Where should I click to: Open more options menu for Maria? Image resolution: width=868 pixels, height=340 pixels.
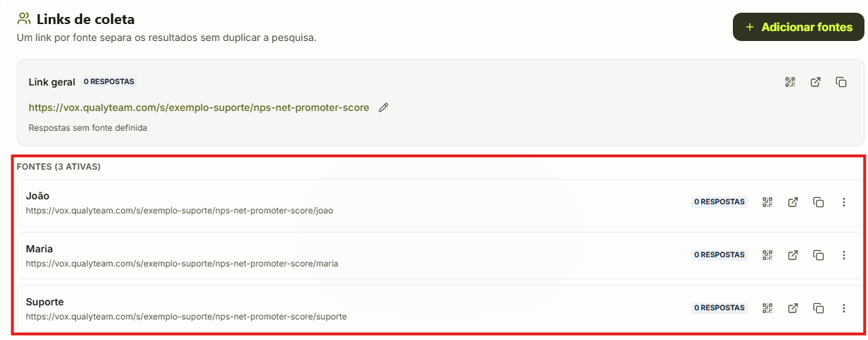[x=843, y=255]
